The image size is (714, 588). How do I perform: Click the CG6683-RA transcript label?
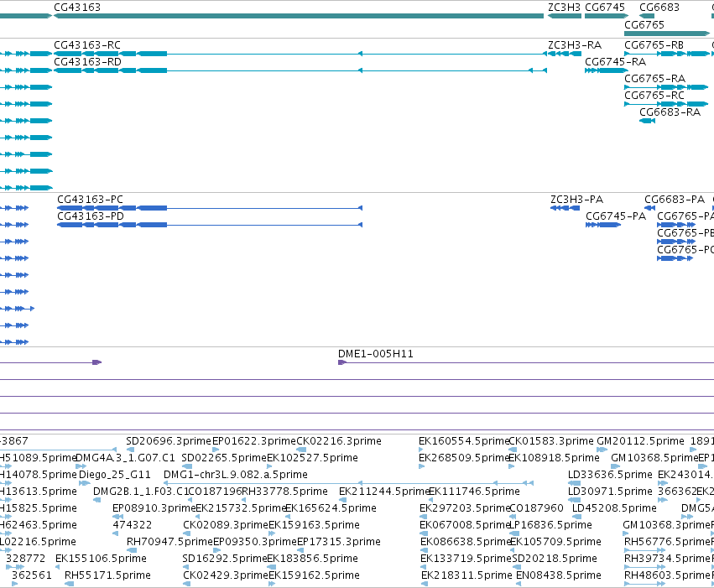pos(670,112)
